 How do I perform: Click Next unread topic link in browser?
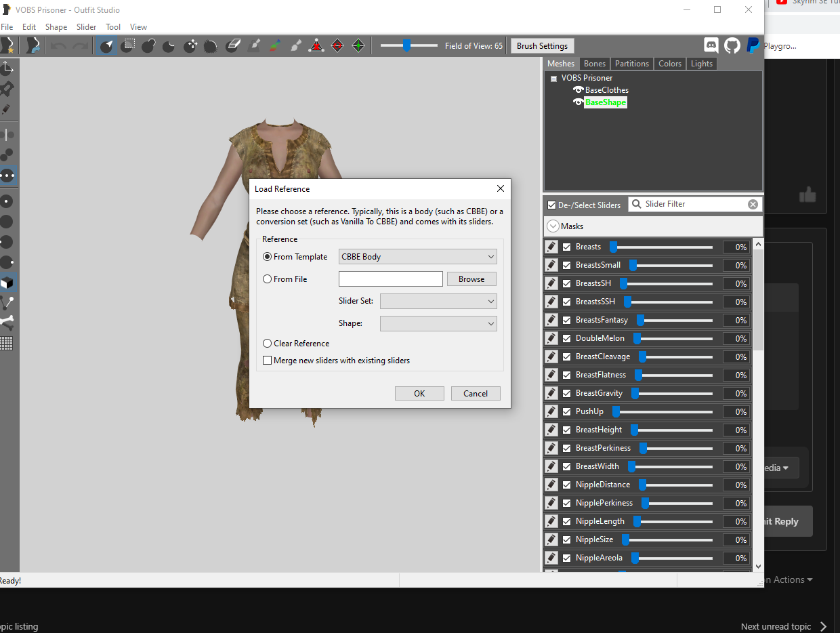point(784,627)
